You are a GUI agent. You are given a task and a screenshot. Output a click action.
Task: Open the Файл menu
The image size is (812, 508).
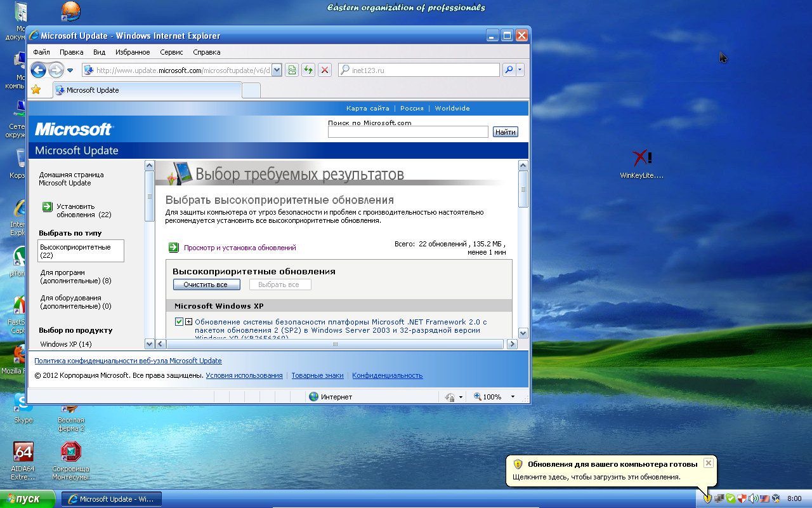click(x=42, y=52)
